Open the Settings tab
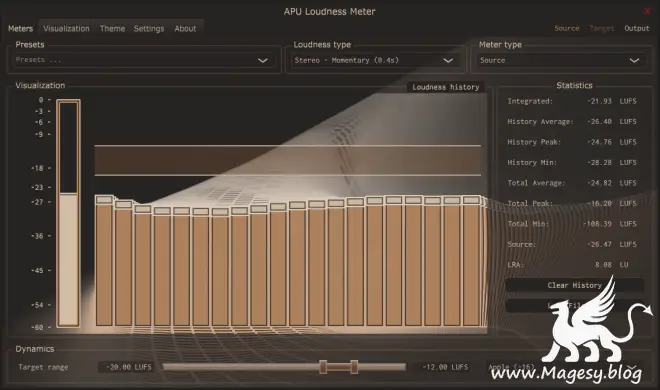The height and width of the screenshot is (390, 660). pyautogui.click(x=149, y=29)
